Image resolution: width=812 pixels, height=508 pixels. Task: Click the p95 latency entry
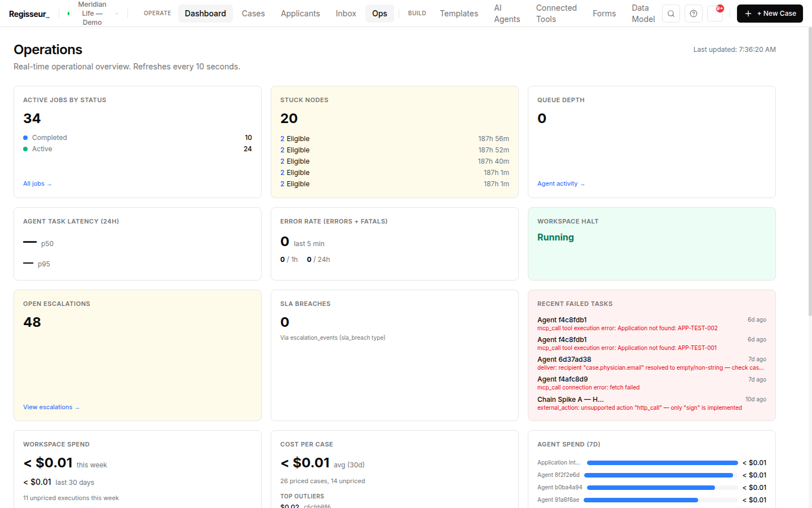pos(37,264)
